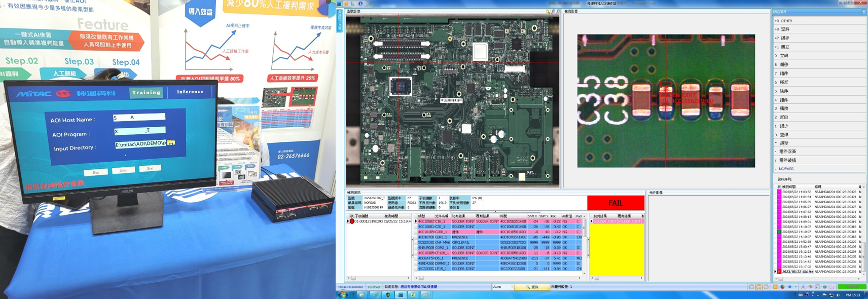
Task: Switch to the Training tab in the MiTAC app
Action: click(146, 93)
